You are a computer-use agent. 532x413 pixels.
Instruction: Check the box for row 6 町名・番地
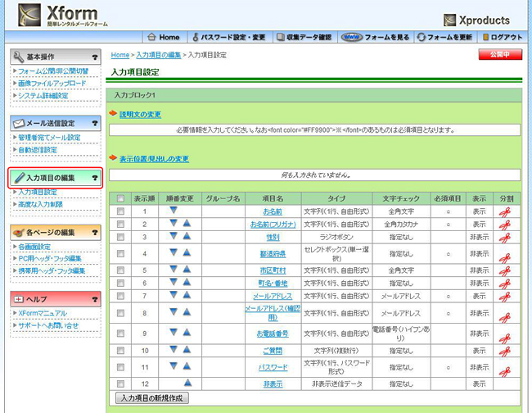(120, 283)
